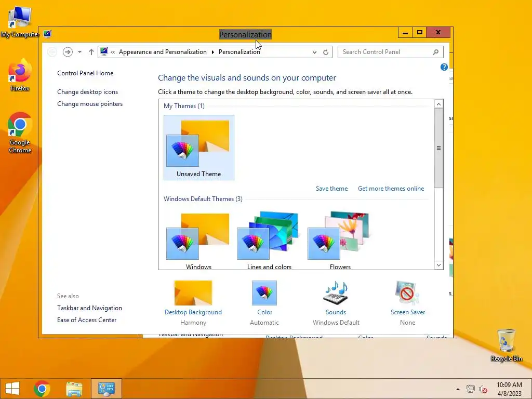Open Color settings icon
The height and width of the screenshot is (399, 532).
click(264, 293)
